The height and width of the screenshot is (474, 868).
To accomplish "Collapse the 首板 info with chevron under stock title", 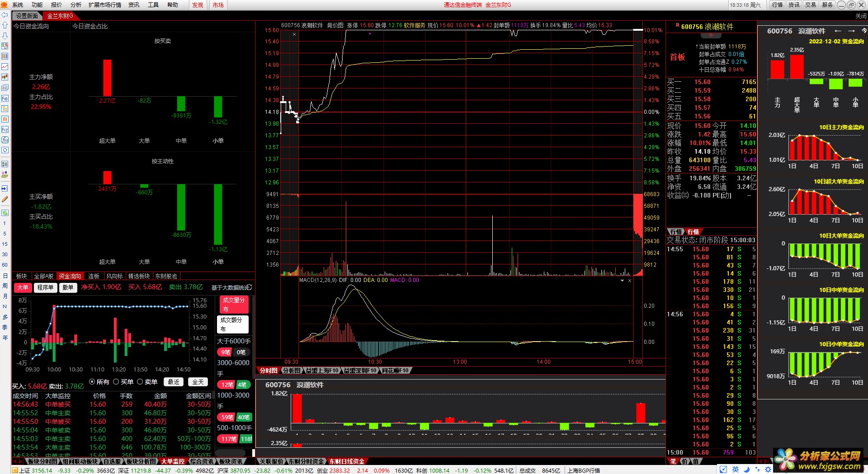I will (711, 35).
